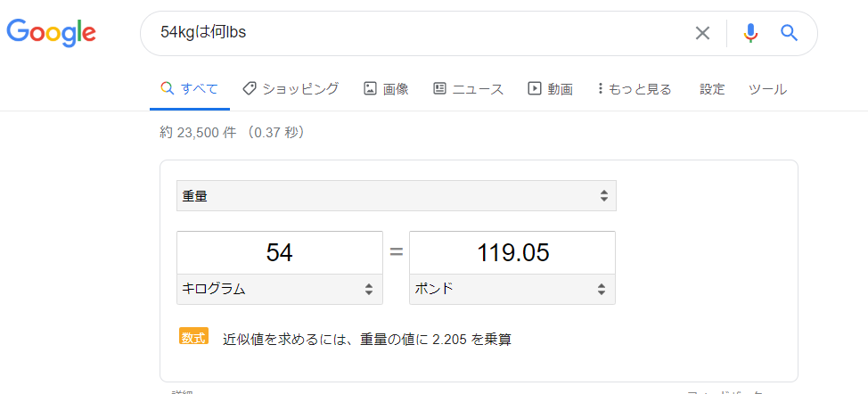Click the news tab newspaper icon

tap(439, 88)
